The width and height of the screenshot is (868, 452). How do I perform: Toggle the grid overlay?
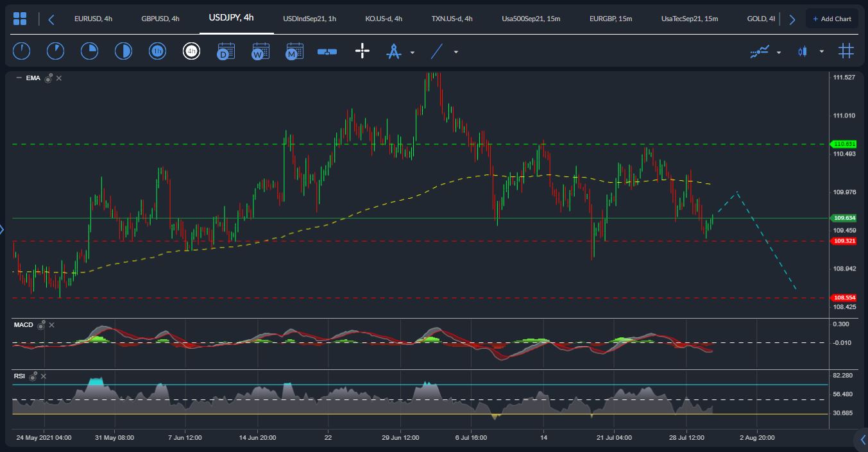pyautogui.click(x=846, y=50)
